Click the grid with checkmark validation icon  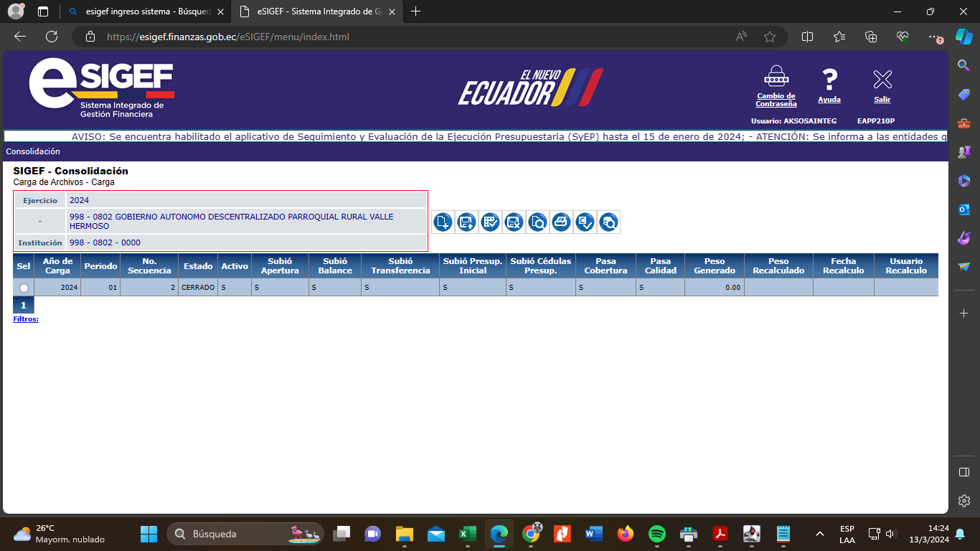[490, 222]
